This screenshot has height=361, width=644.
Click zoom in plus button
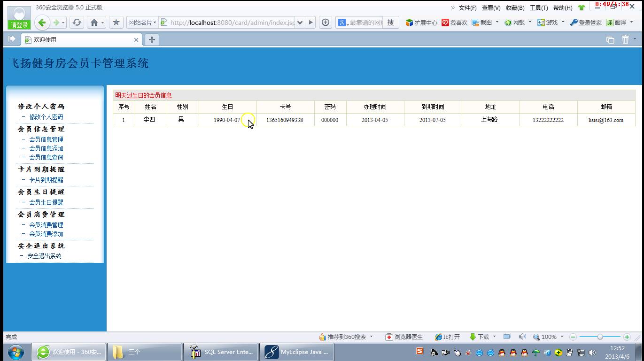coord(627,337)
